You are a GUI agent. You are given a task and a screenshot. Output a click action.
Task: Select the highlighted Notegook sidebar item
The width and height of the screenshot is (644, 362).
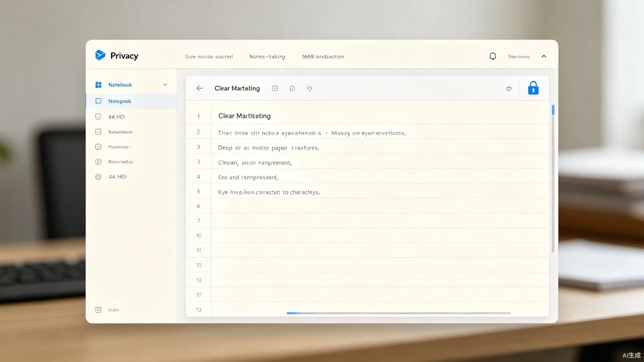click(131, 101)
